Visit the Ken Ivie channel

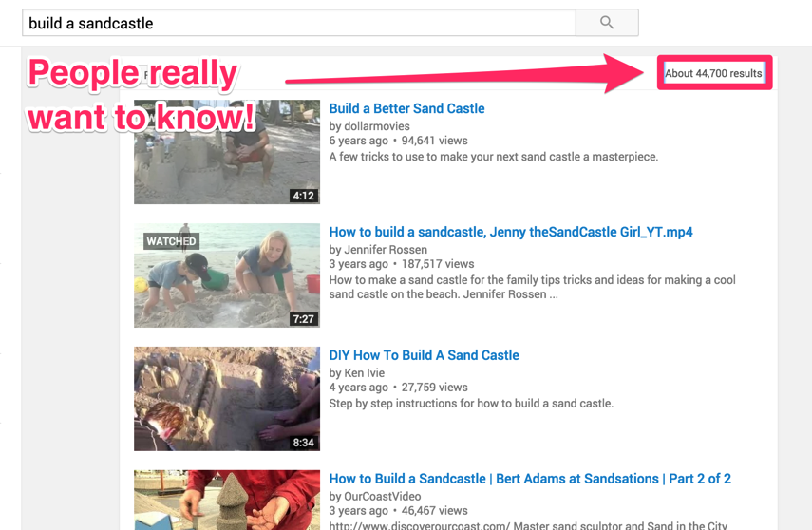coord(364,373)
